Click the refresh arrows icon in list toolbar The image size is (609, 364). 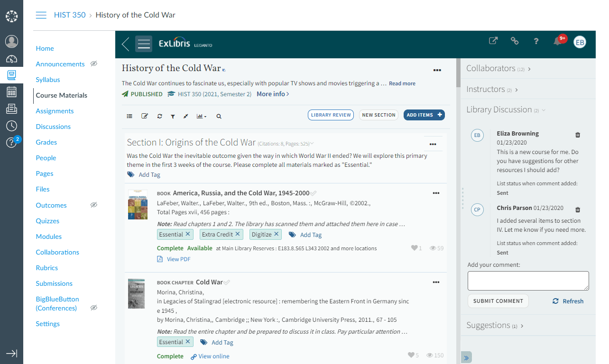[159, 116]
